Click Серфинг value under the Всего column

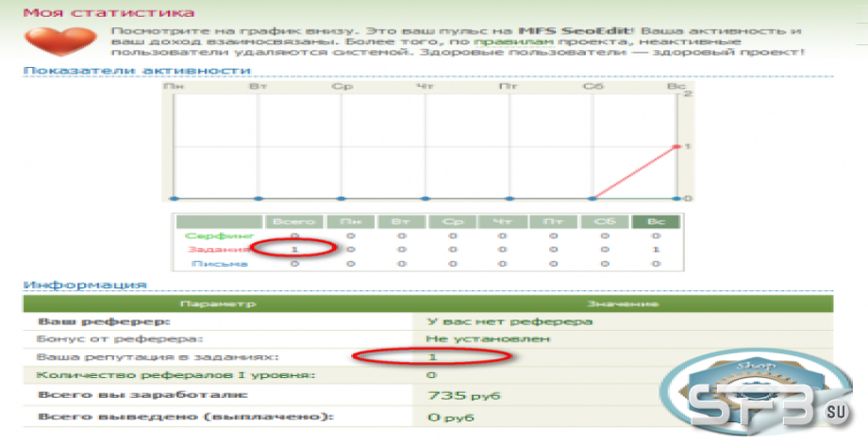click(x=294, y=236)
